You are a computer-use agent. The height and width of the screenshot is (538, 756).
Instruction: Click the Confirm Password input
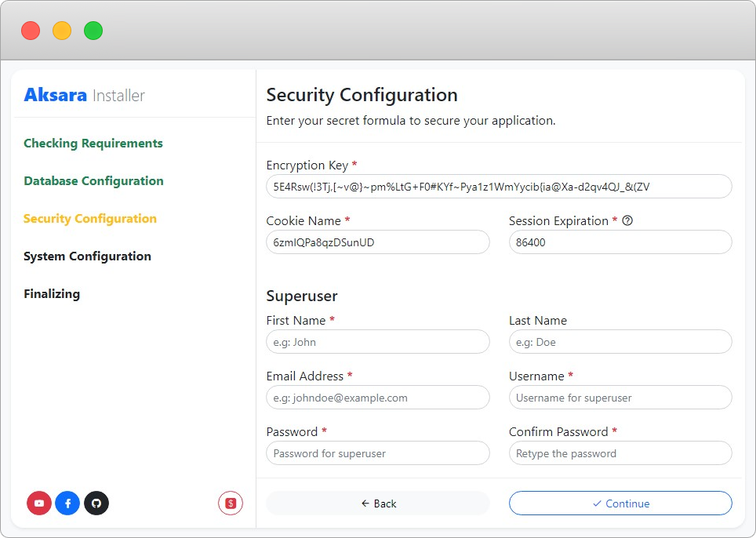tap(620, 453)
